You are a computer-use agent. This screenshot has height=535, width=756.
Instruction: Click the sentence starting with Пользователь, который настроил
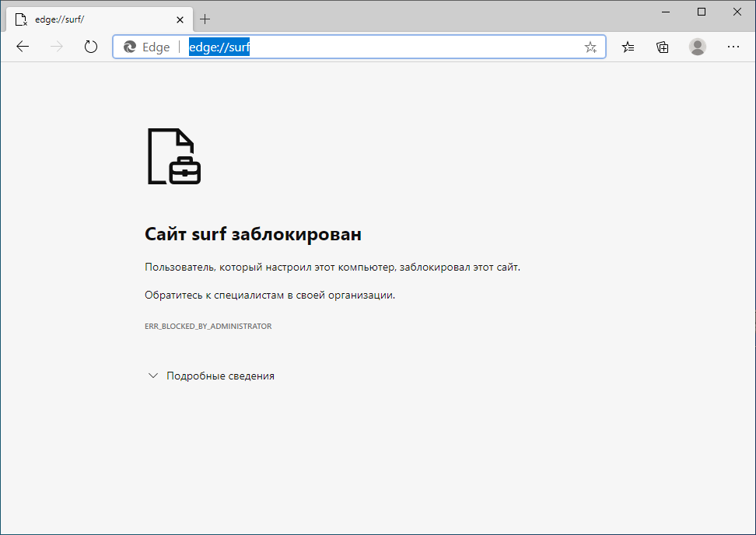[x=333, y=267]
